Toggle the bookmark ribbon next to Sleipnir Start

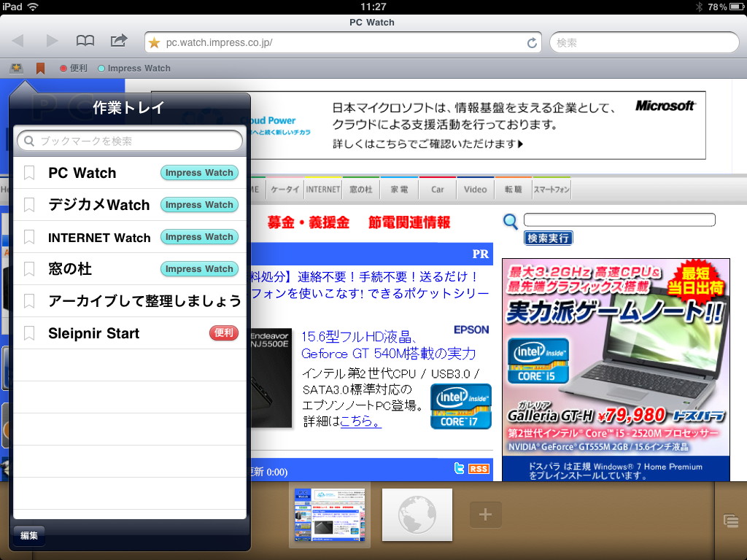click(28, 333)
